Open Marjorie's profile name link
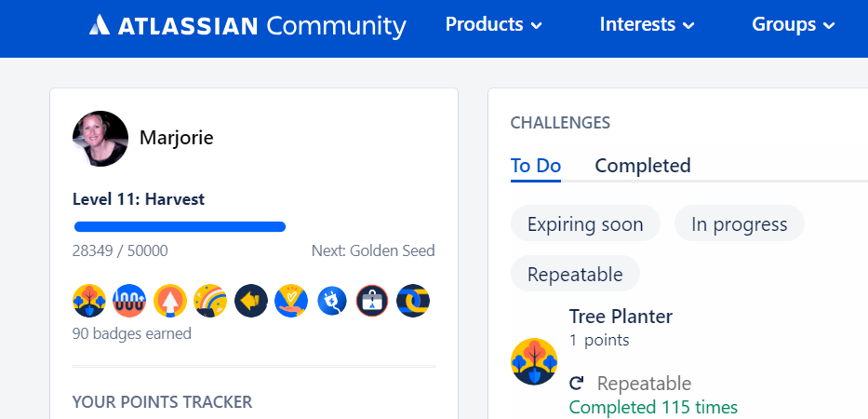Image resolution: width=868 pixels, height=419 pixels. click(x=176, y=138)
